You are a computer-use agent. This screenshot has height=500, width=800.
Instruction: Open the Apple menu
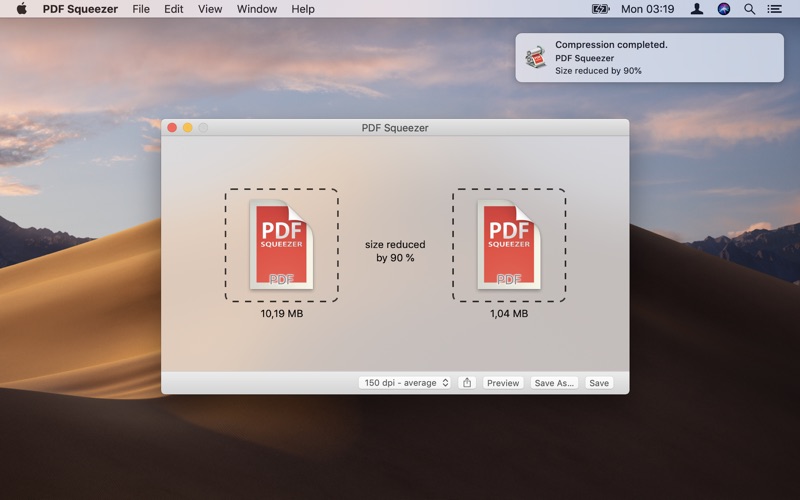point(21,9)
